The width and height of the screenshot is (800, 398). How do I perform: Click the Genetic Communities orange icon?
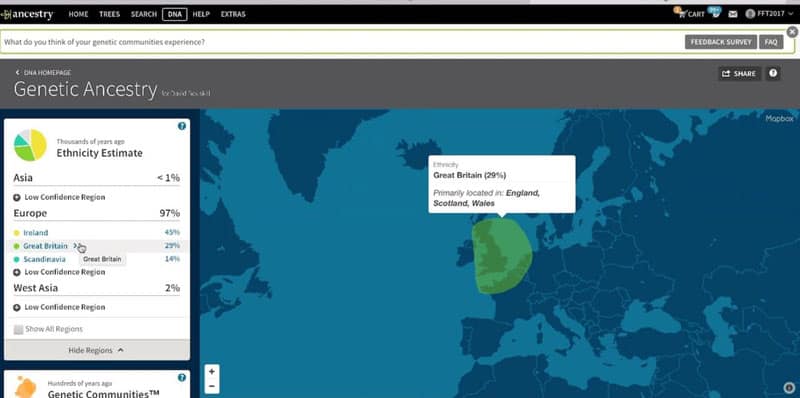pos(26,387)
